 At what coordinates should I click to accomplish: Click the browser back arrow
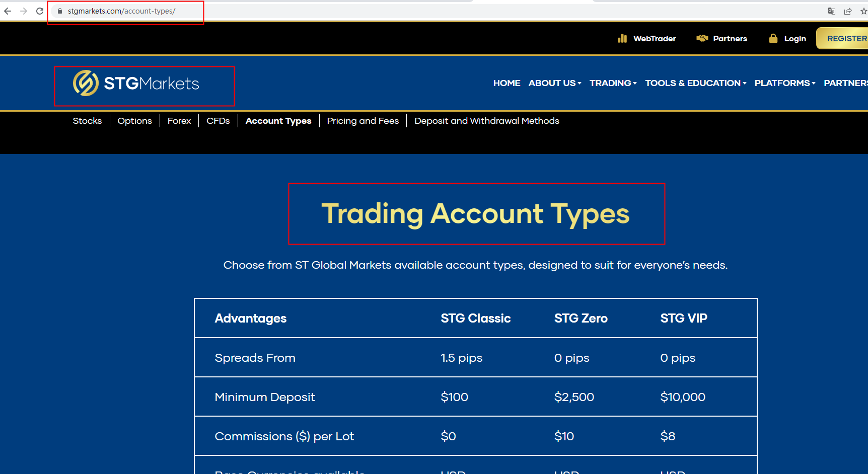coord(8,11)
